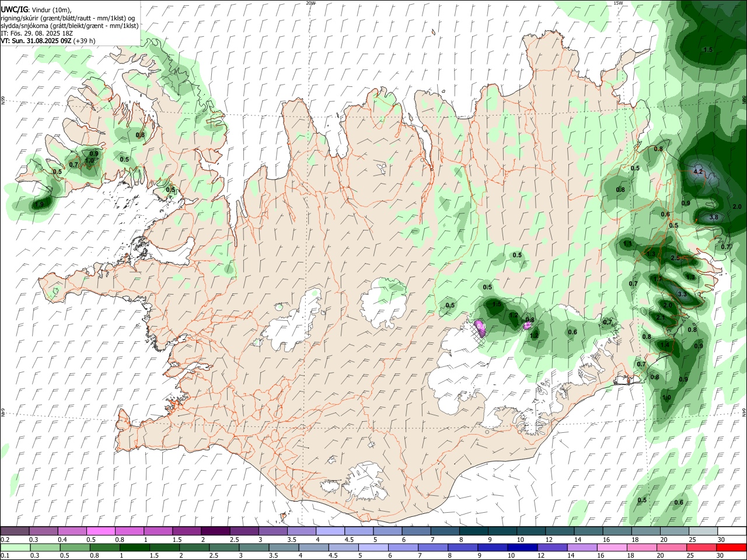Select the dark mauve 0.2 snow legend swatch

(15, 531)
